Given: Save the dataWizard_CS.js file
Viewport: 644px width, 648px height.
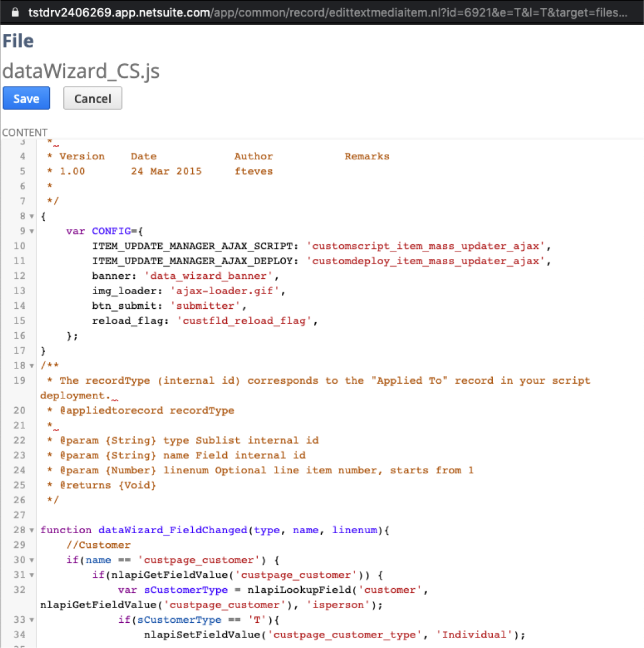Looking at the screenshot, I should 26,98.
